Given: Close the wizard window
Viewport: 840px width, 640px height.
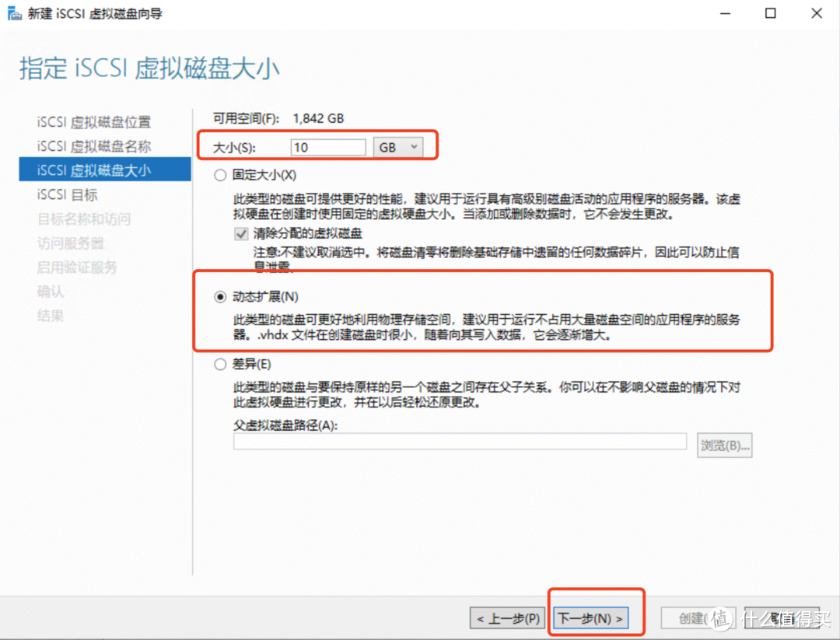Looking at the screenshot, I should (x=817, y=13).
